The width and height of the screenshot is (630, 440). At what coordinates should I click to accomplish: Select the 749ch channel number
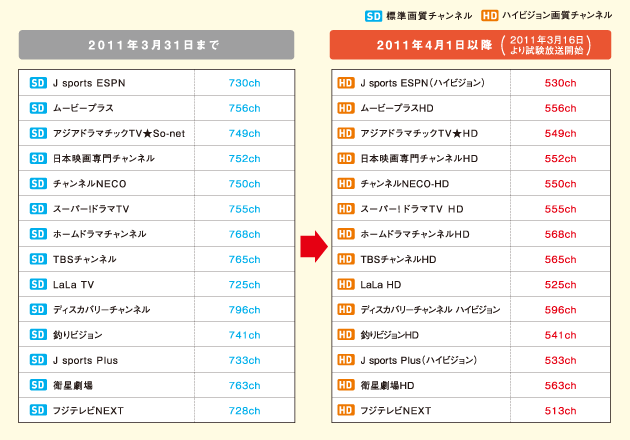pyautogui.click(x=244, y=133)
